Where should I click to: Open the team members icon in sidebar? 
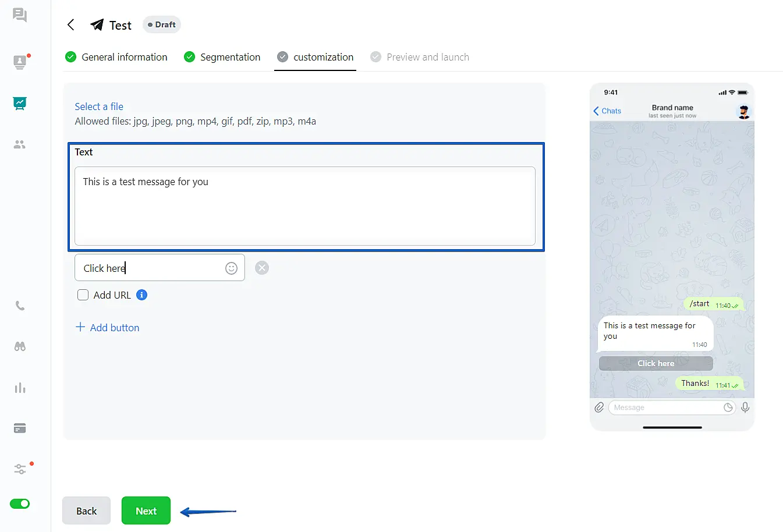(x=20, y=144)
